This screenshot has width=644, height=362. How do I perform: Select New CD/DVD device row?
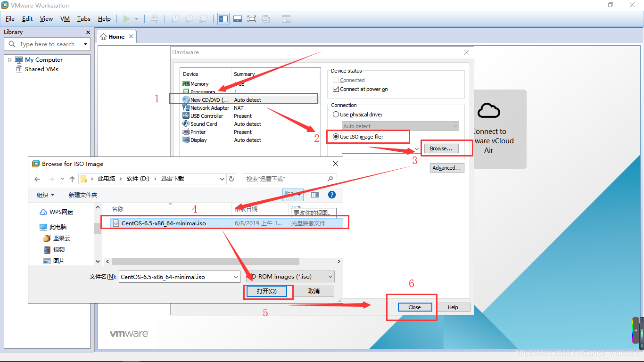pyautogui.click(x=249, y=100)
